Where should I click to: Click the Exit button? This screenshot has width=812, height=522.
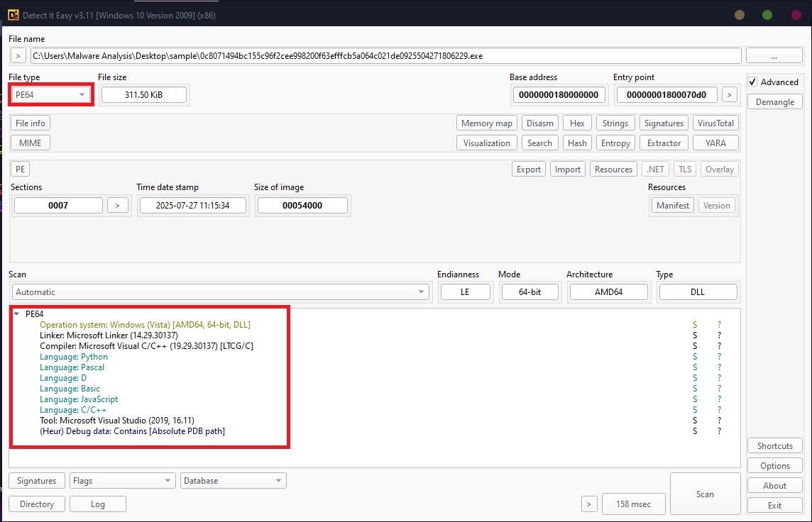[774, 506]
